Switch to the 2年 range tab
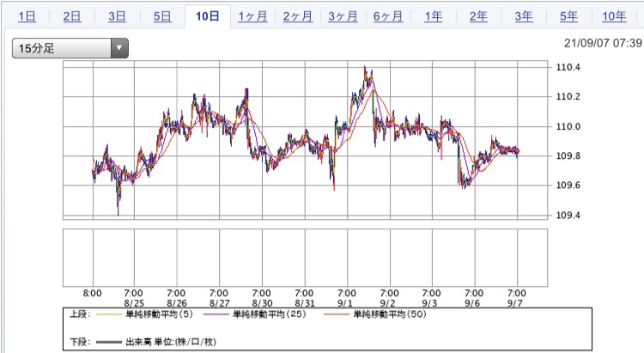Image resolution: width=644 pixels, height=353 pixels. pos(478,16)
